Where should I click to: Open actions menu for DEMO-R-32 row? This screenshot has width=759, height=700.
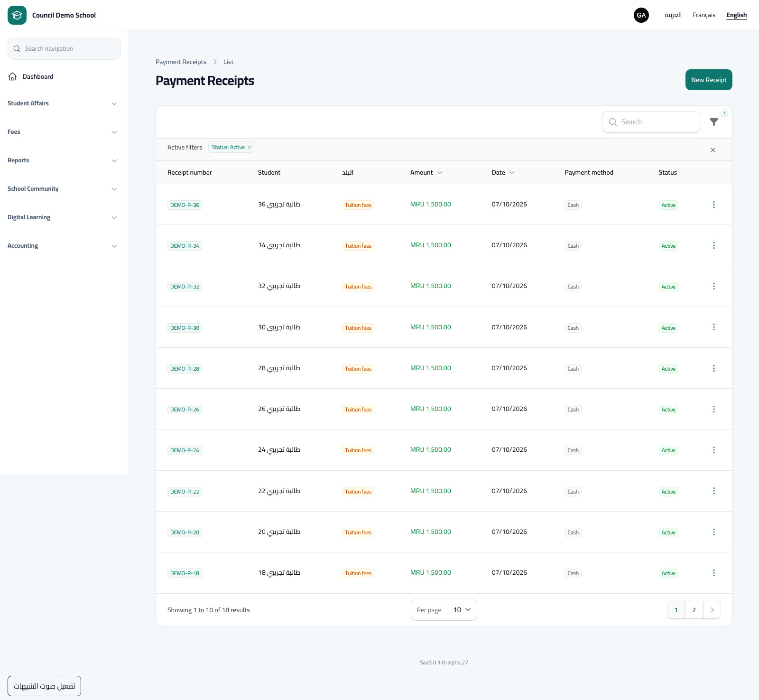coord(714,286)
